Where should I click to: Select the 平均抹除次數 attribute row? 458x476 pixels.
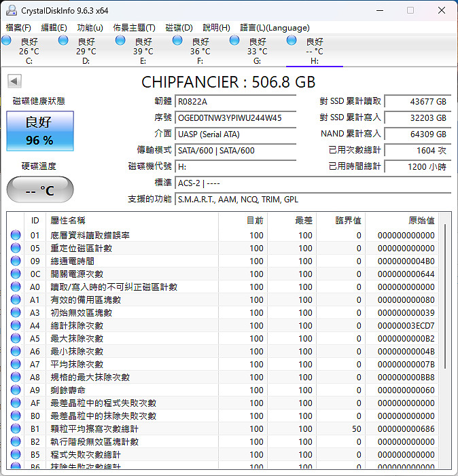(x=224, y=364)
